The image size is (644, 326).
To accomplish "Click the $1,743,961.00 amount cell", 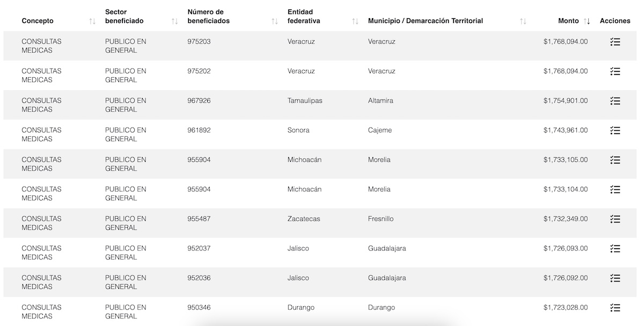I will coord(565,130).
